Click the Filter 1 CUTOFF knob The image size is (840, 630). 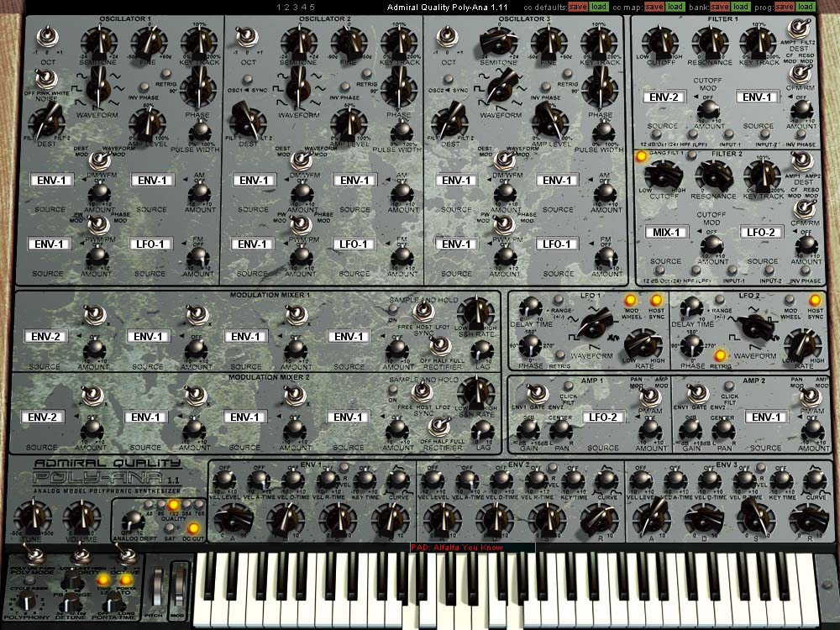(x=660, y=44)
